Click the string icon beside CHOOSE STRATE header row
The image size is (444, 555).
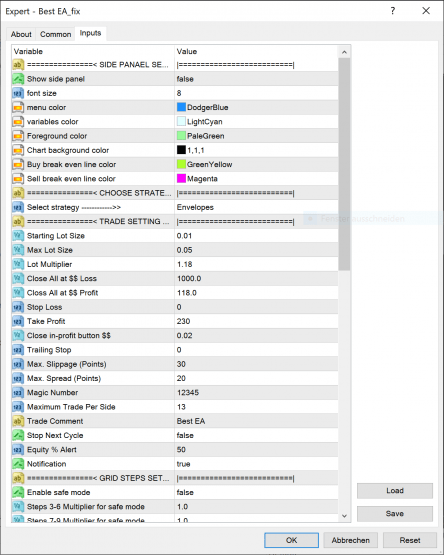point(18,193)
